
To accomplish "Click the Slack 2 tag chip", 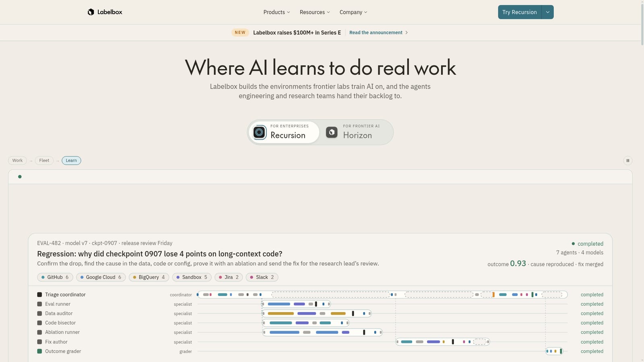I will pyautogui.click(x=262, y=277).
